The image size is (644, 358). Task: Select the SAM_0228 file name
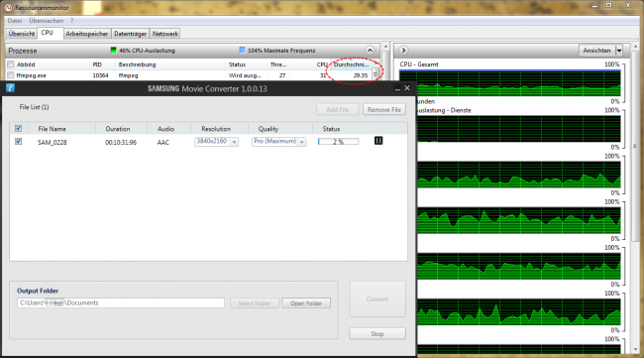click(x=53, y=142)
